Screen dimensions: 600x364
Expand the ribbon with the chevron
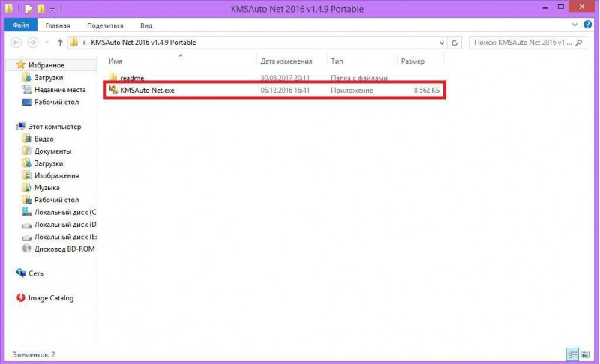[574, 25]
